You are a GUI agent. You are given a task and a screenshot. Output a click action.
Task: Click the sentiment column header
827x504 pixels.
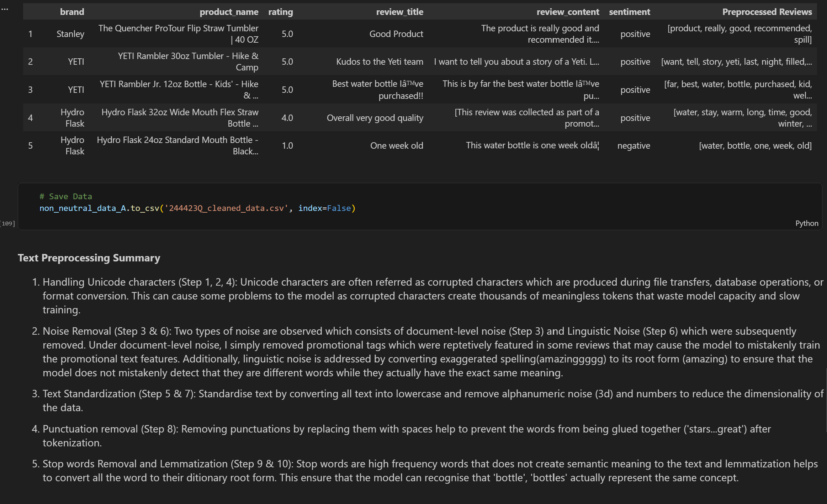coord(629,12)
